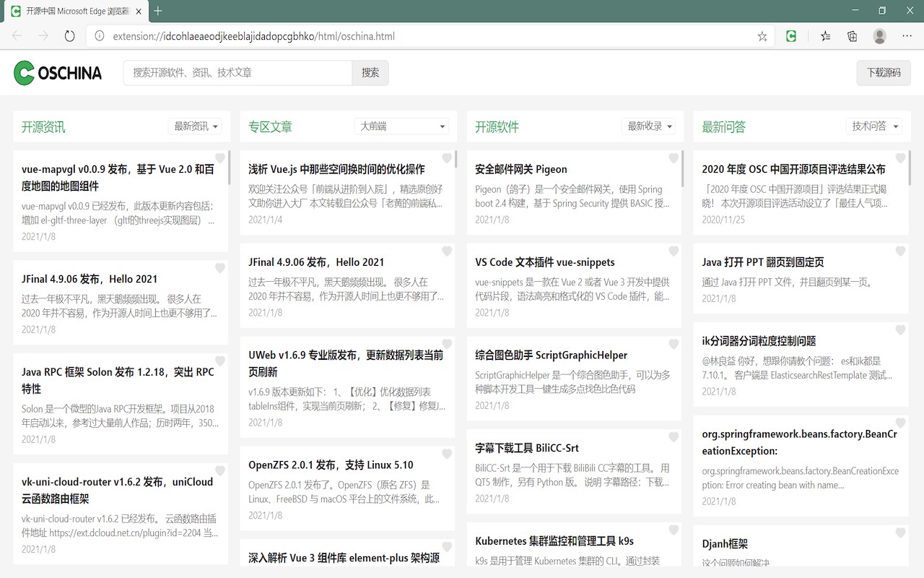924x578 pixels.
Task: Open Djanh框架 question title
Action: [x=725, y=544]
